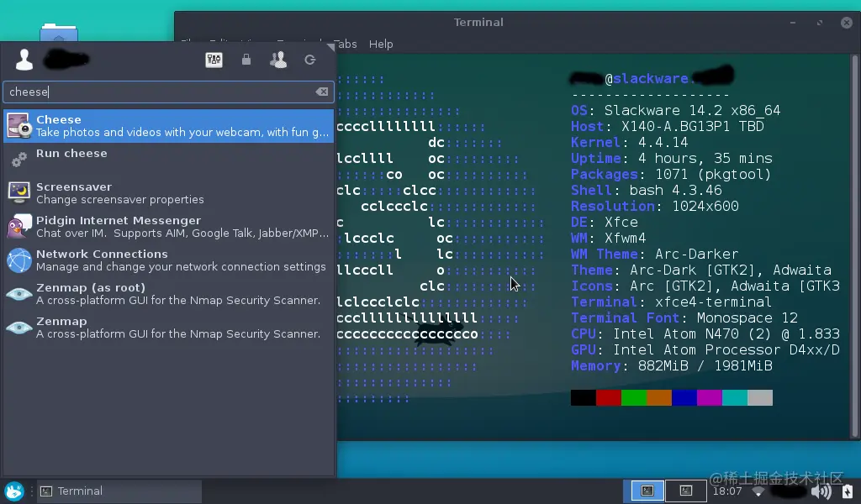Click the Memory: 882MiB / 1981MiB line
Screen dimensions: 861x504
(672, 365)
